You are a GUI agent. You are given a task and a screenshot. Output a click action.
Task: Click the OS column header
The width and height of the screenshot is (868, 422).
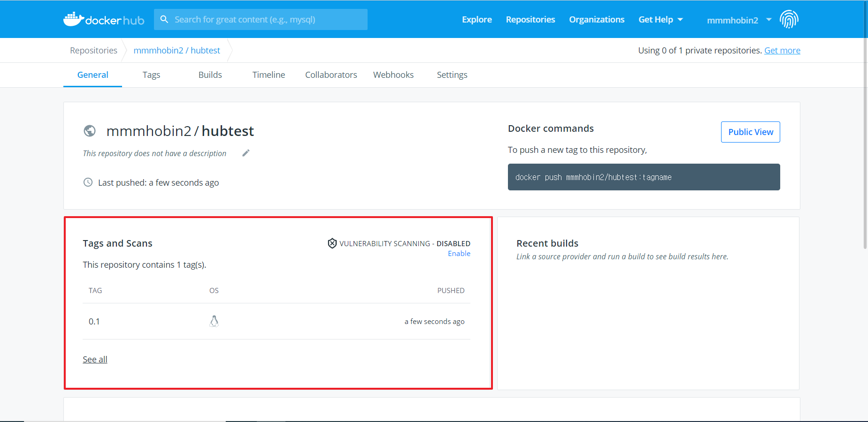(214, 290)
